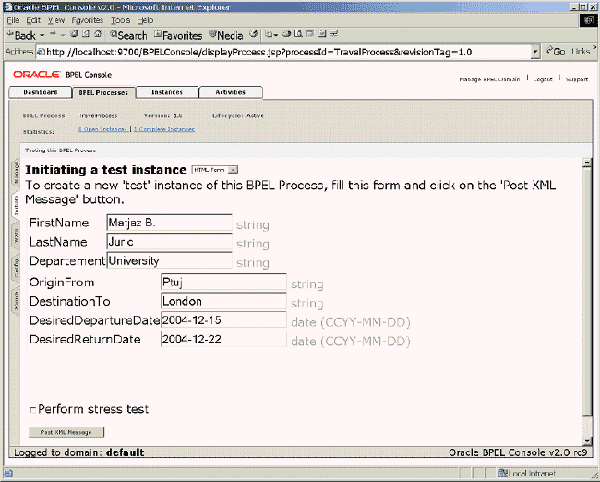The height and width of the screenshot is (482, 600).
Task: Click the Manage BPEL Domain link
Action: pos(490,79)
